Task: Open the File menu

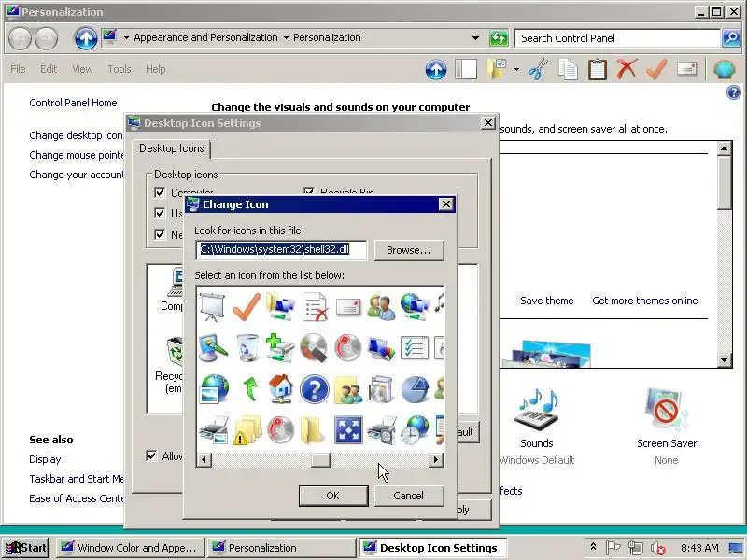Action: (18, 69)
